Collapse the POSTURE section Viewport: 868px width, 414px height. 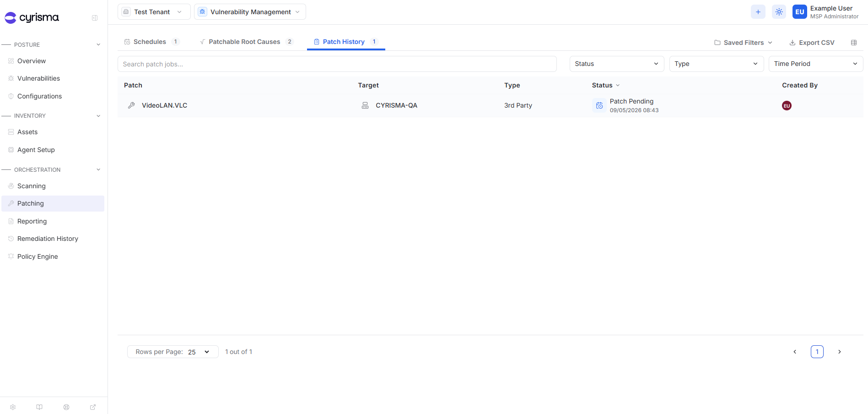(x=98, y=44)
